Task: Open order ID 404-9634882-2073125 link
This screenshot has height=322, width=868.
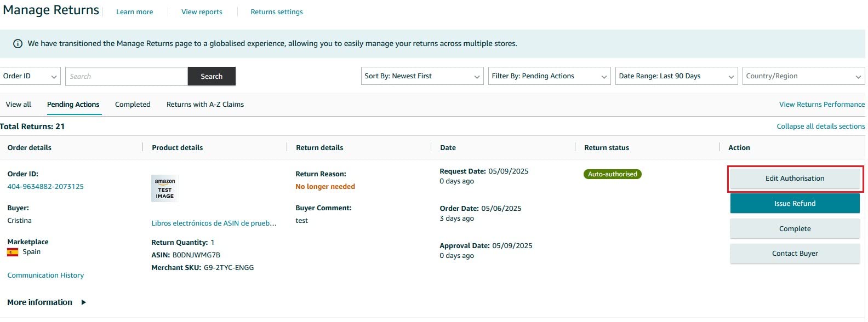Action: 45,187
